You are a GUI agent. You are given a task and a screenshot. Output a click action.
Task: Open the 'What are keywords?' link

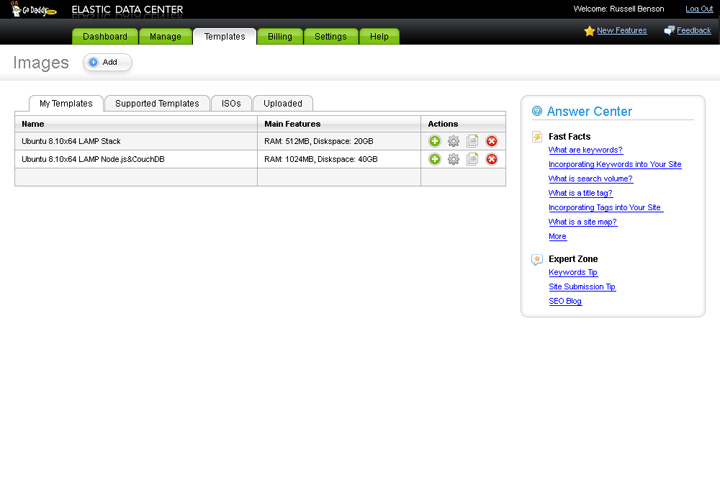click(585, 150)
